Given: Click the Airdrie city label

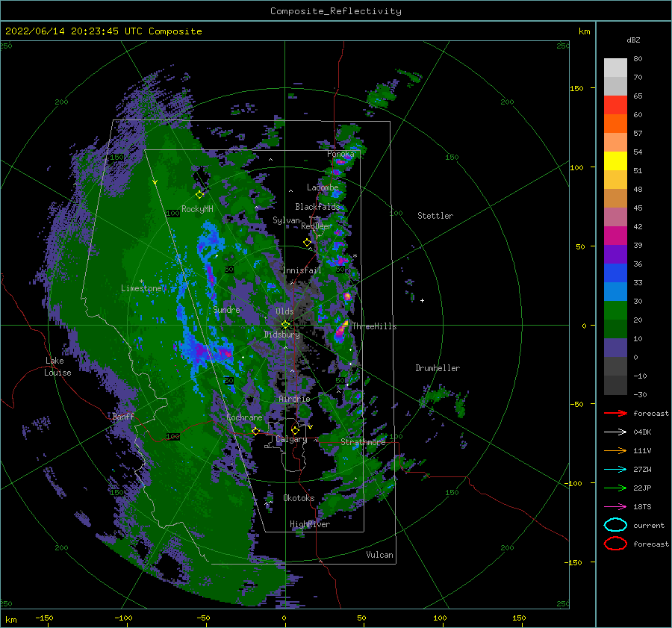Looking at the screenshot, I should (x=294, y=399).
